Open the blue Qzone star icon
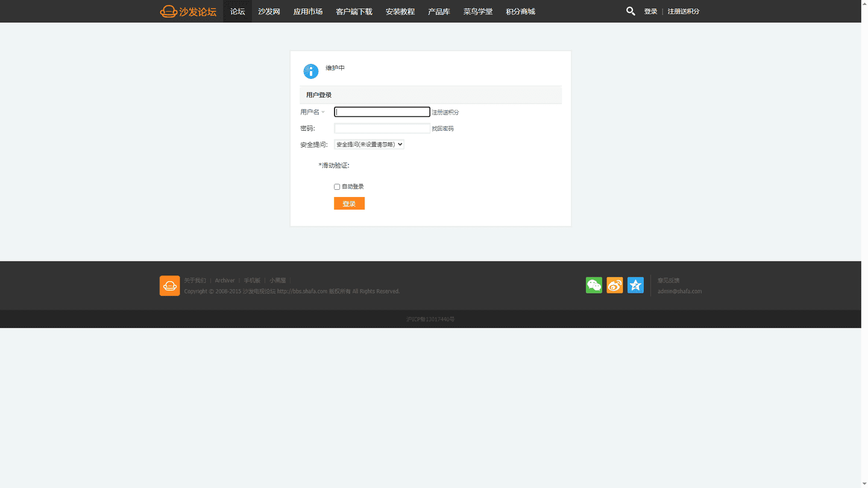 coord(635,285)
